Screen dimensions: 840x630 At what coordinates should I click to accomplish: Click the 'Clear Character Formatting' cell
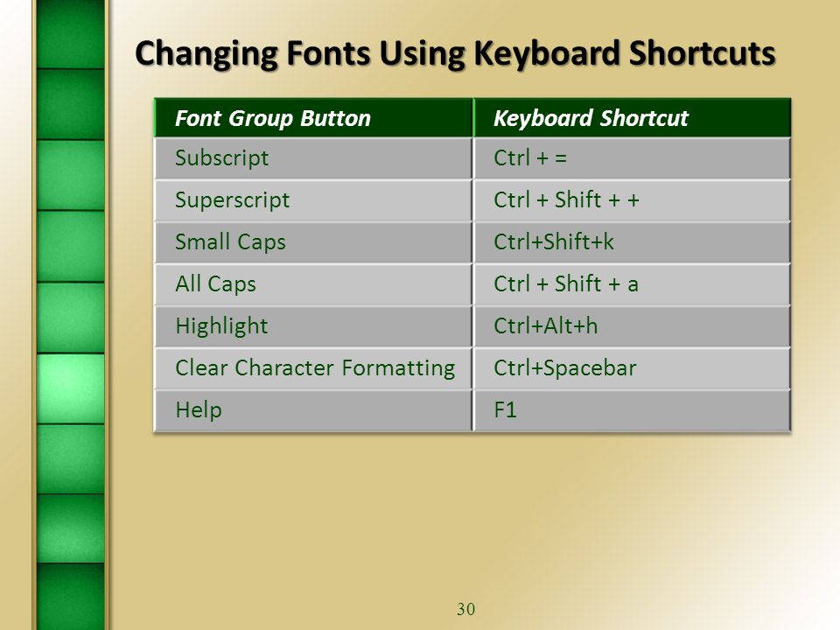pyautogui.click(x=314, y=368)
